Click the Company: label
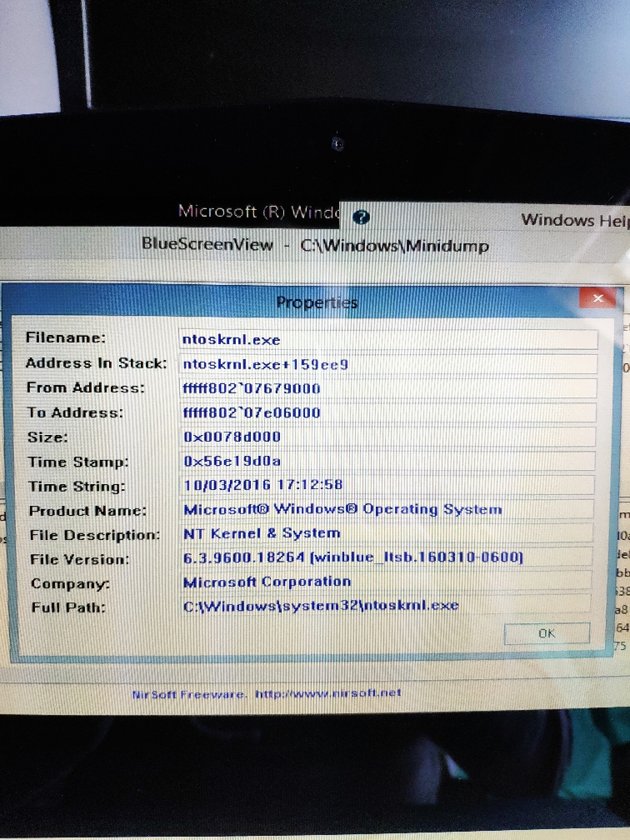 point(70,583)
